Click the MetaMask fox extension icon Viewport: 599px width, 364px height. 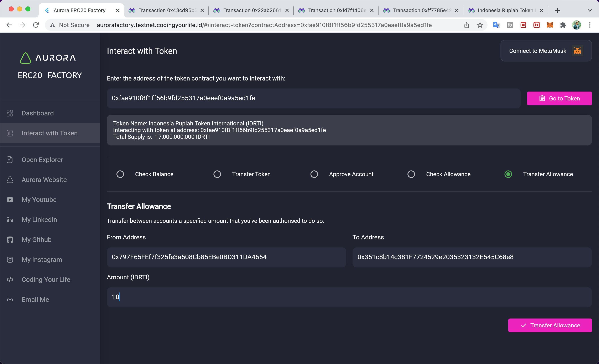[x=550, y=25]
